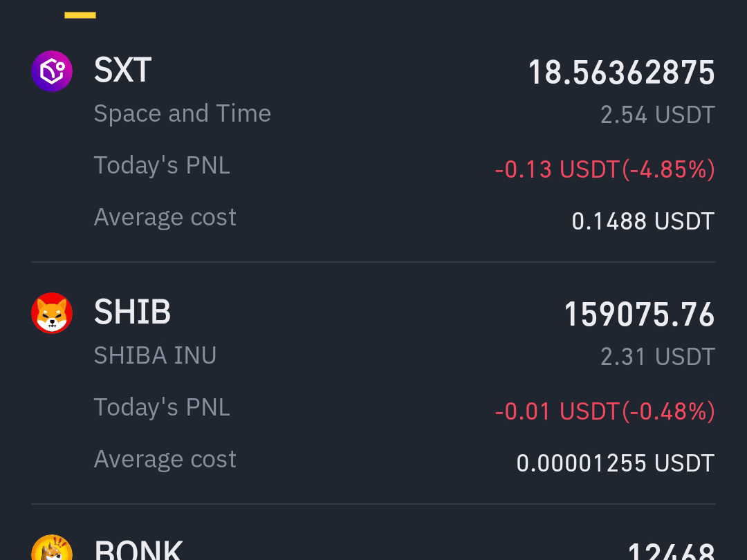Viewport: 747px width, 560px height.
Task: Tap the Average cost label under SHIB
Action: click(165, 459)
